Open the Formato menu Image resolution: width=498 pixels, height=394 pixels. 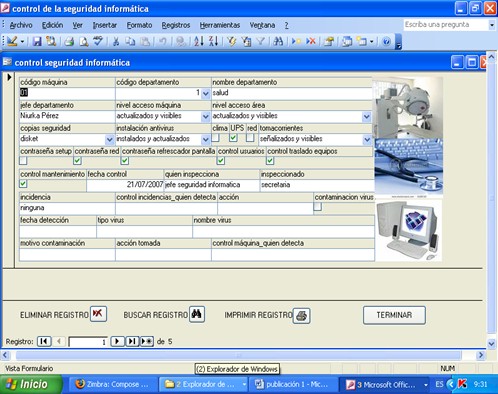pos(139,25)
